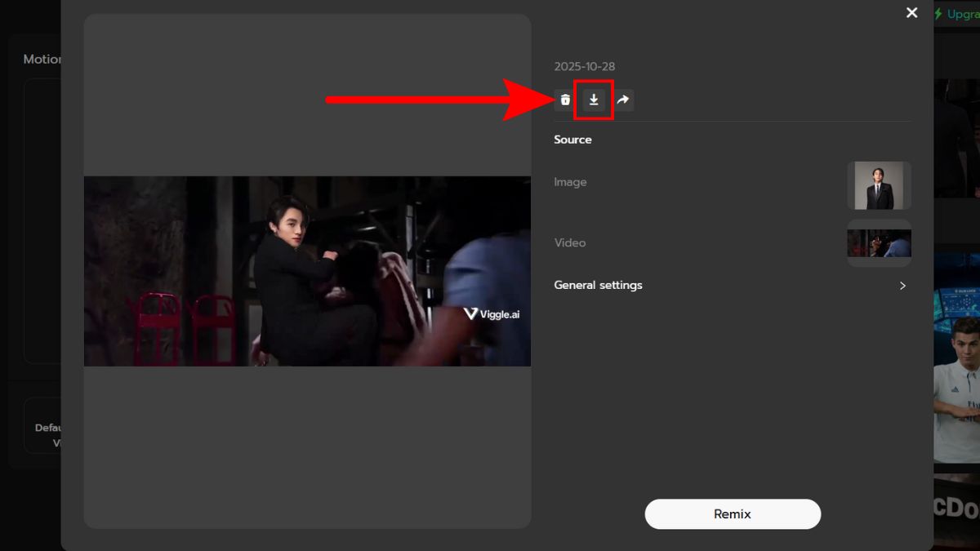Viewport: 980px width, 551px height.
Task: Click the 2025-10-28 date label
Action: point(585,66)
